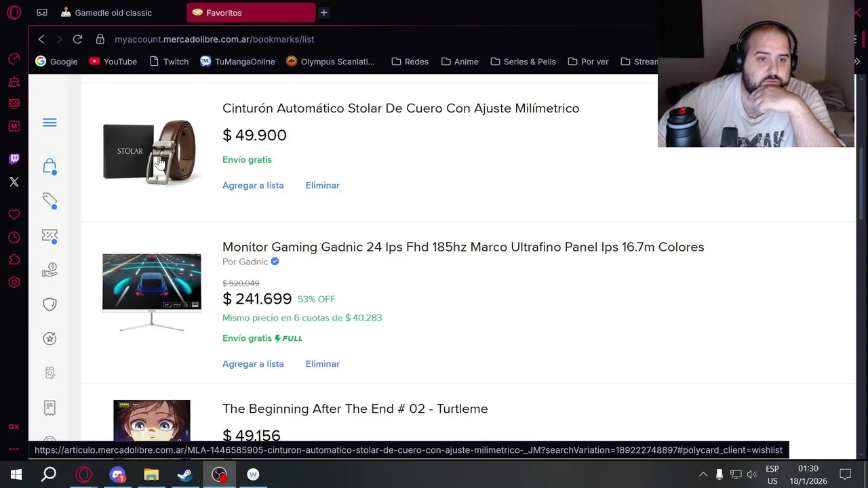This screenshot has height=488, width=868.
Task: Open OBS Studio from the taskbar
Action: 219,474
